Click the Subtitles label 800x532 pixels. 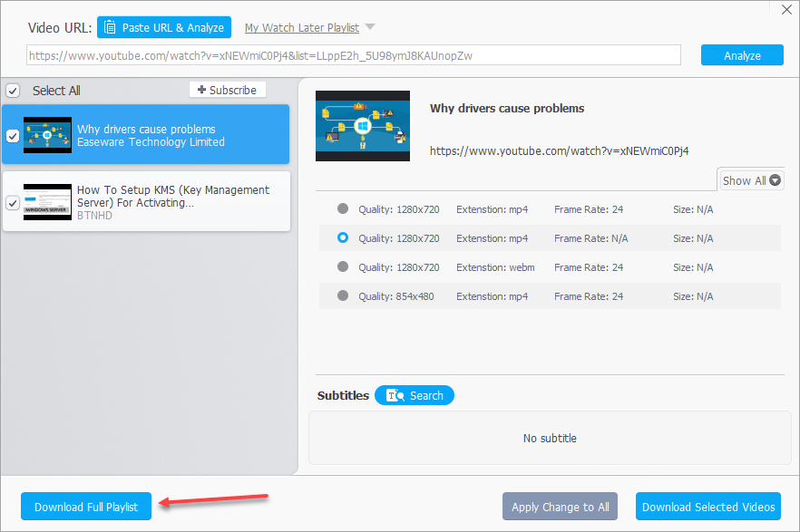343,395
